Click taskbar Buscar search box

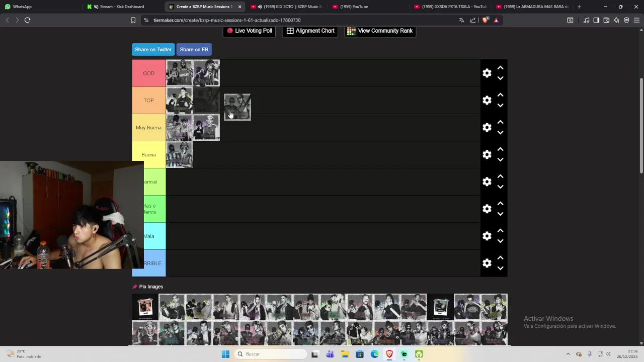(271, 354)
